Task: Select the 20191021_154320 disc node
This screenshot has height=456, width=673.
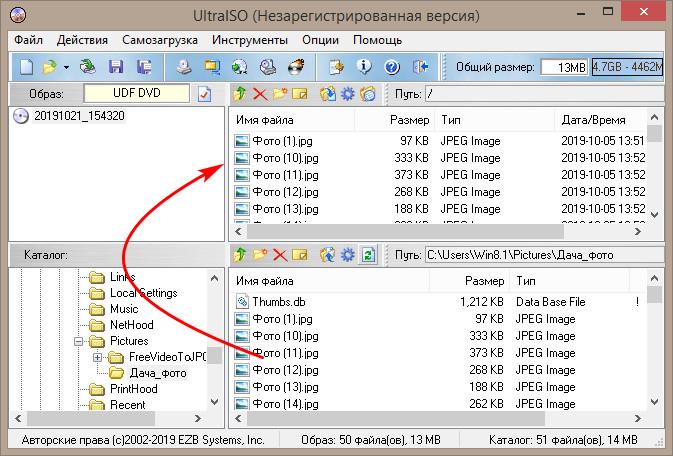Action: [x=79, y=116]
